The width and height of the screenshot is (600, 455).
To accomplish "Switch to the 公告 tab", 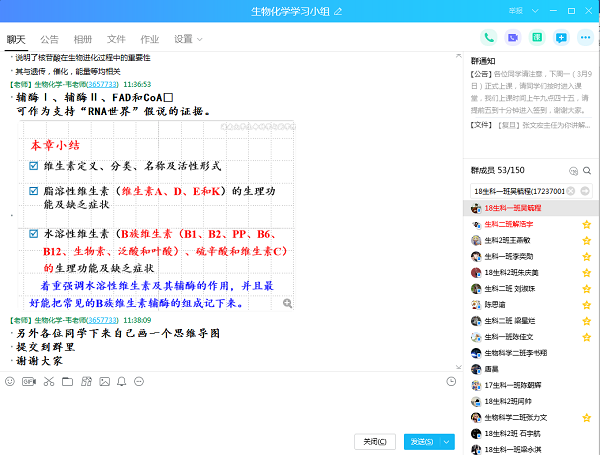I will pyautogui.click(x=49, y=39).
